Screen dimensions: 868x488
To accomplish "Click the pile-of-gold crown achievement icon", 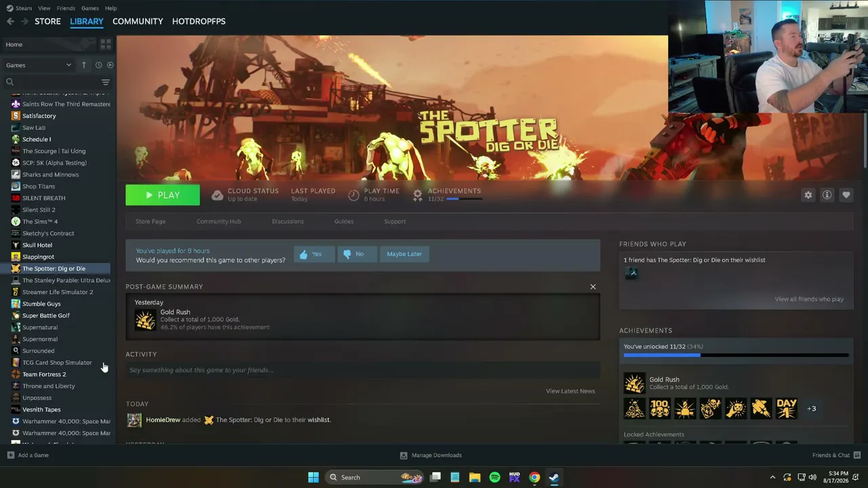I will (635, 409).
